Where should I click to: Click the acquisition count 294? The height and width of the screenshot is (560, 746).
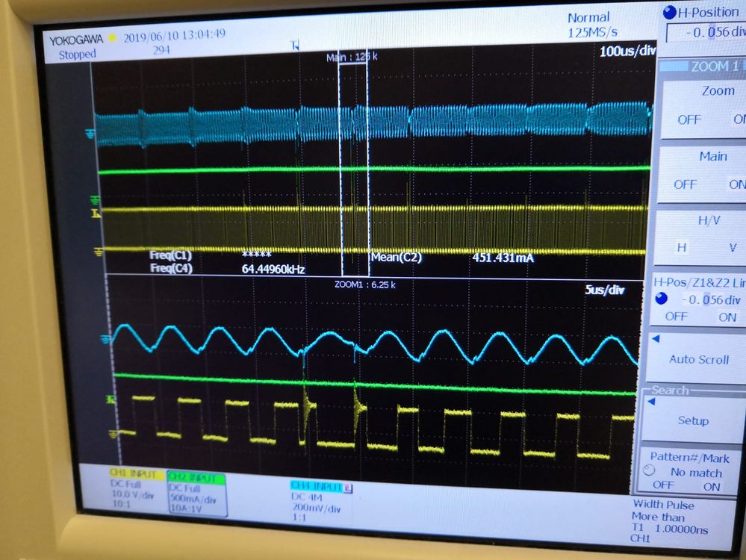coord(162,49)
